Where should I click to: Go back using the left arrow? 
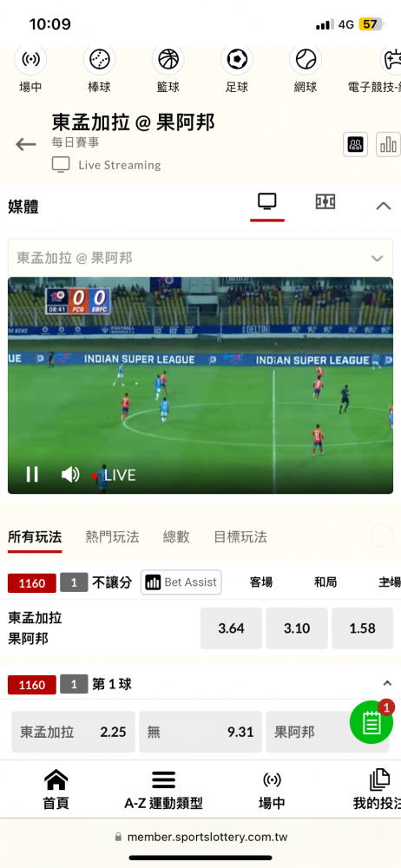pyautogui.click(x=25, y=145)
